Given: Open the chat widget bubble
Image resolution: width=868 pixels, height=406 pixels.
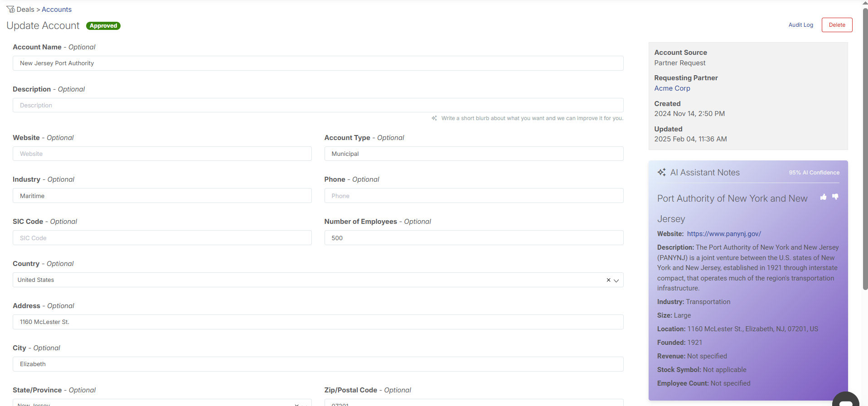Looking at the screenshot, I should pos(845,401).
